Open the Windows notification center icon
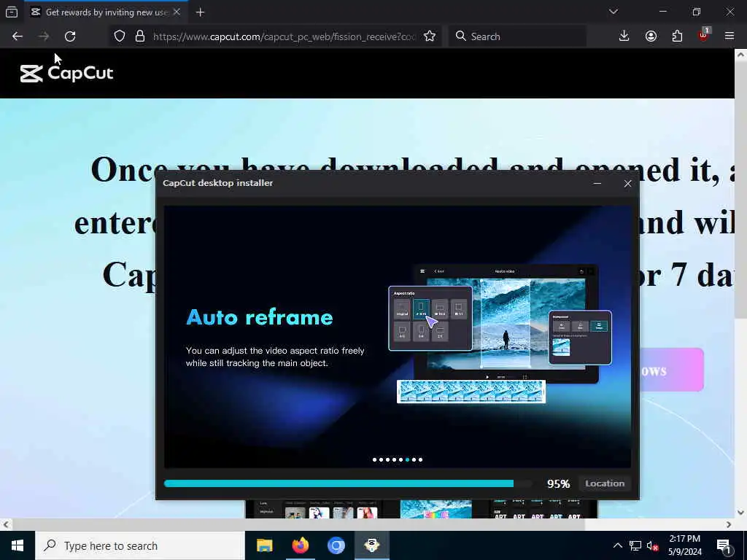The width and height of the screenshot is (747, 560). click(x=724, y=545)
